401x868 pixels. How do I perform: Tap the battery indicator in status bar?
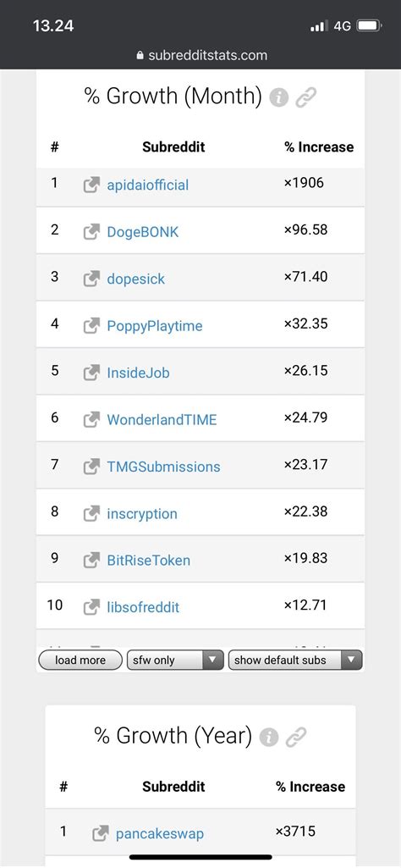click(x=368, y=25)
